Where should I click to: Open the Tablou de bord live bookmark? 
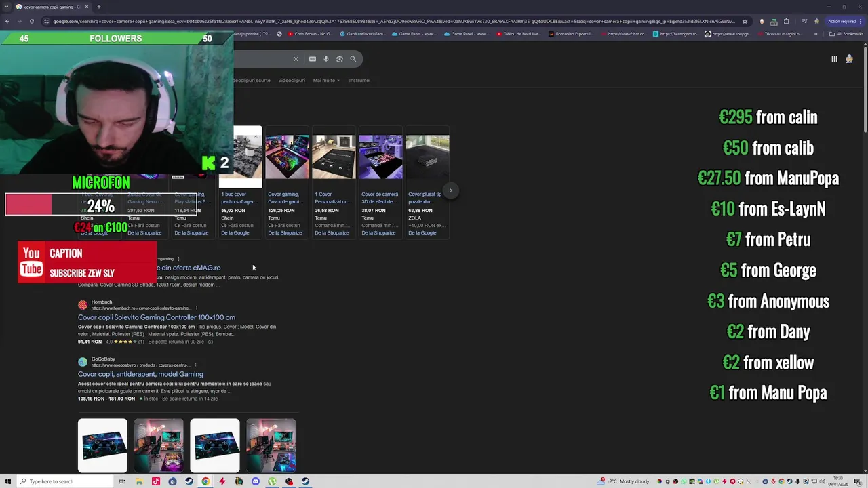(x=519, y=34)
